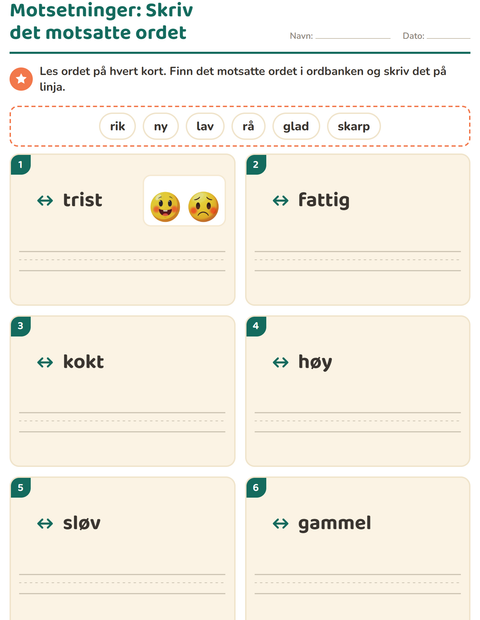Click the Dato date line
This screenshot has height=620, width=480.
point(448,36)
